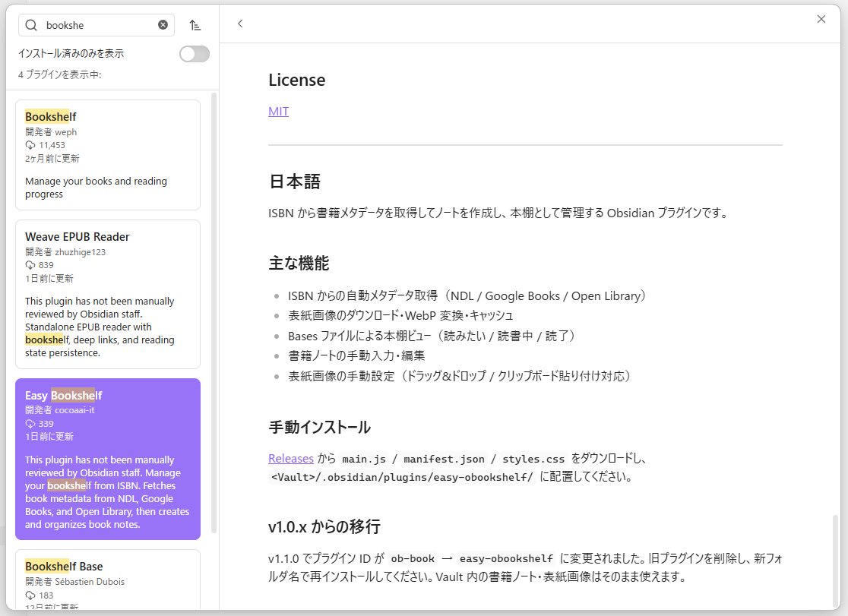This screenshot has width=848, height=616.
Task: Open the MIT license link
Action: (x=279, y=112)
